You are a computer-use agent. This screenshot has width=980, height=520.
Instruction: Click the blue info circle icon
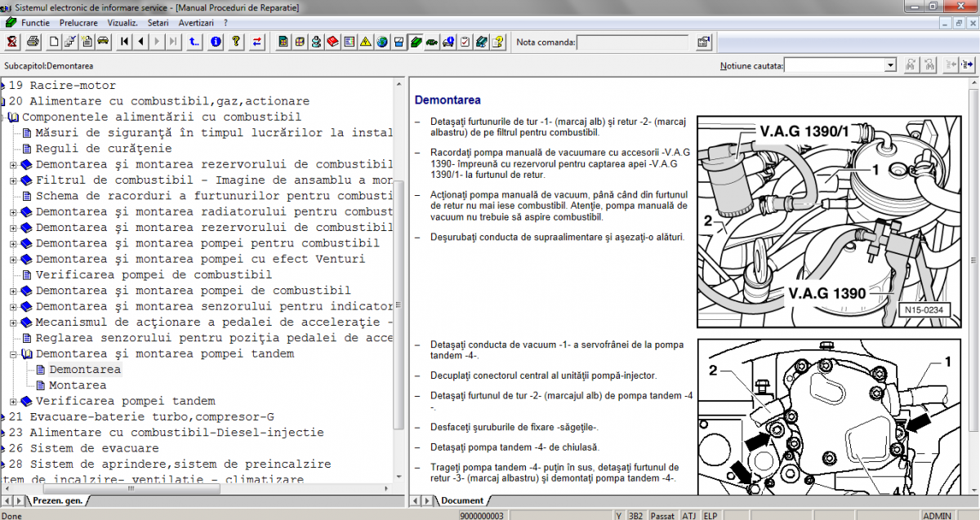[216, 42]
